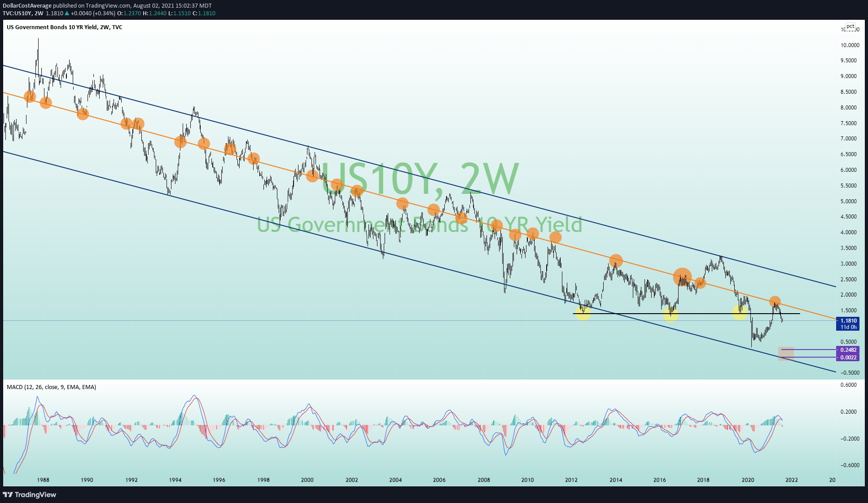Viewport: 868px width, 503px height.
Task: Click the current price label 1.1810
Action: click(848, 321)
